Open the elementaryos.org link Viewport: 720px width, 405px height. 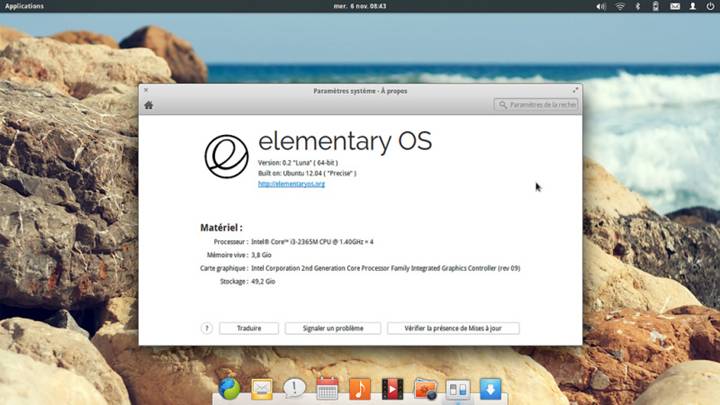tap(291, 184)
